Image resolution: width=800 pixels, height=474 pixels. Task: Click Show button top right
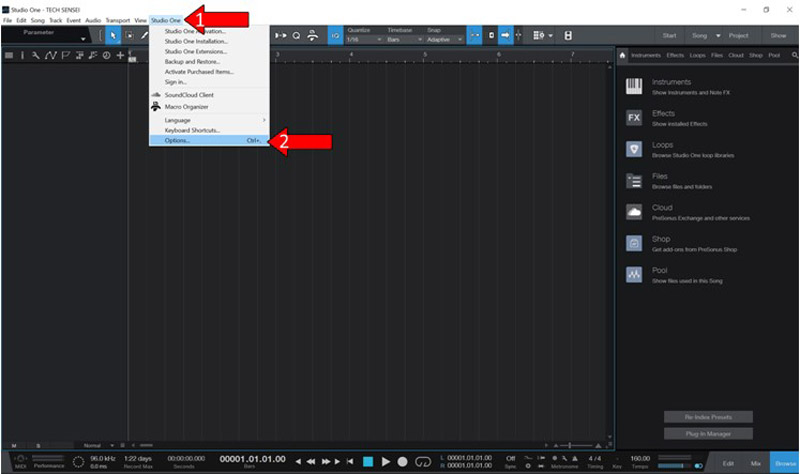pos(778,35)
